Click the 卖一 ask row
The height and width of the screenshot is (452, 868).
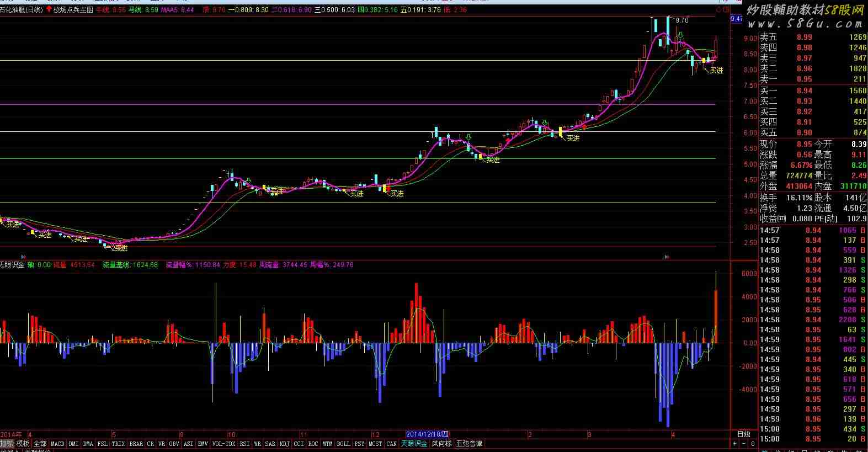coord(813,79)
